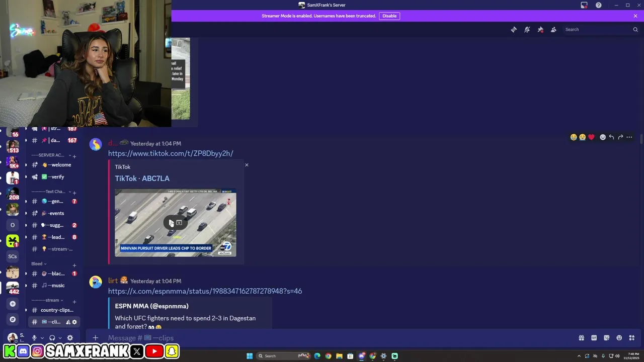
Task: Open input device options arrow
Action: point(42,338)
